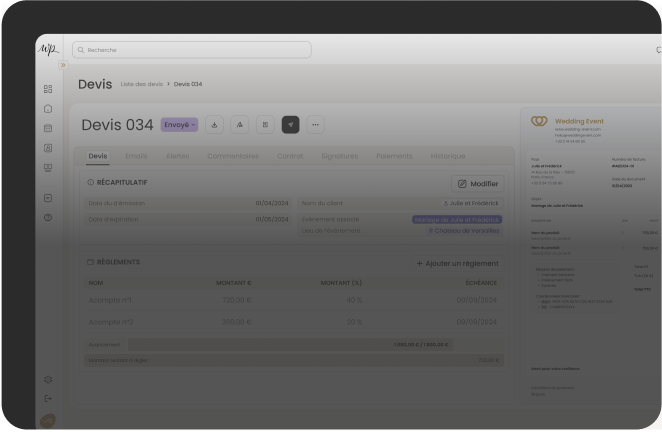
Task: Click the Devis 034 breadcrumb
Action: (x=188, y=84)
